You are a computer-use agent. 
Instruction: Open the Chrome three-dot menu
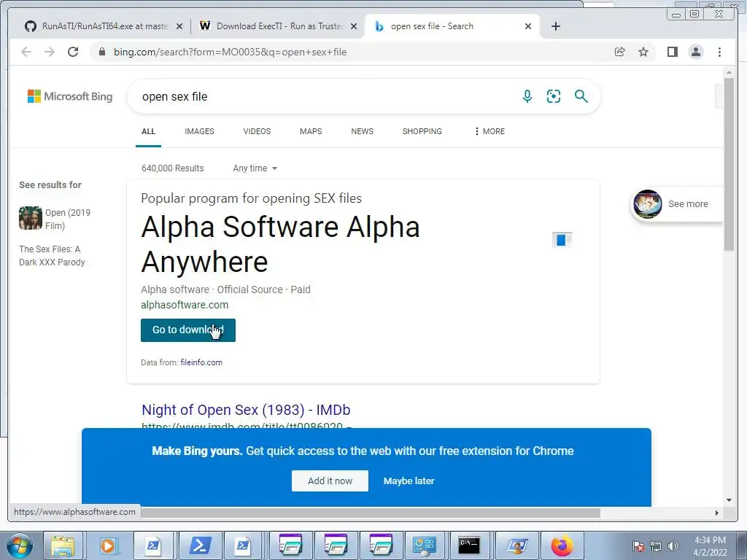pyautogui.click(x=719, y=52)
